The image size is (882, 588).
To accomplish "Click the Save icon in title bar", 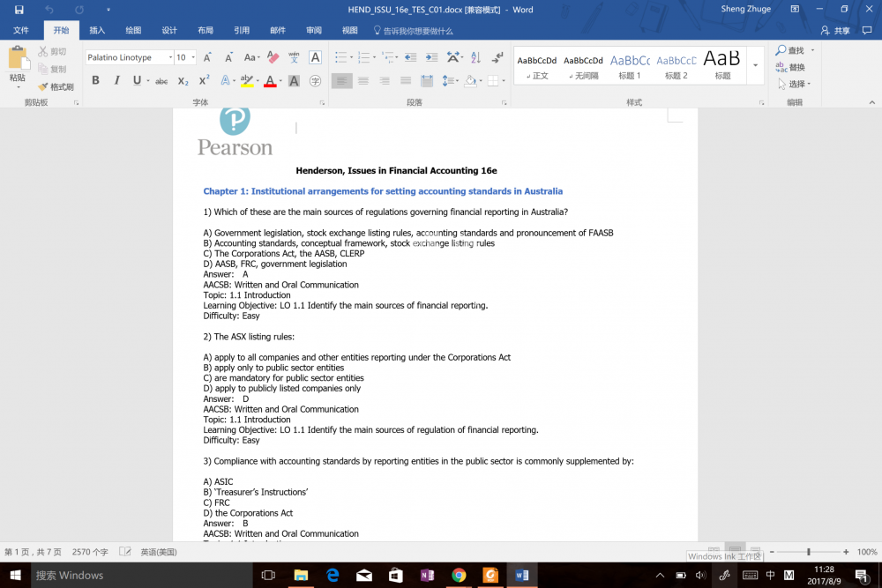I will coord(19,10).
